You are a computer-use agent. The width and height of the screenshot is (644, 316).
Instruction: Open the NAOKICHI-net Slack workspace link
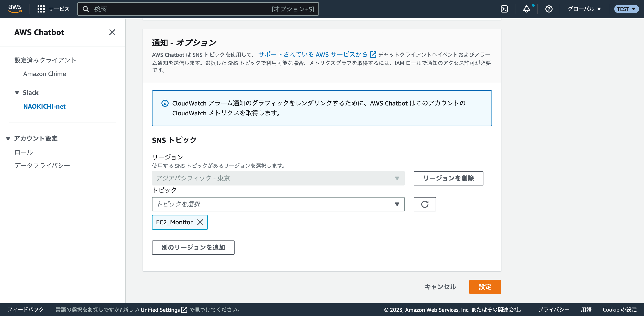pyautogui.click(x=44, y=106)
